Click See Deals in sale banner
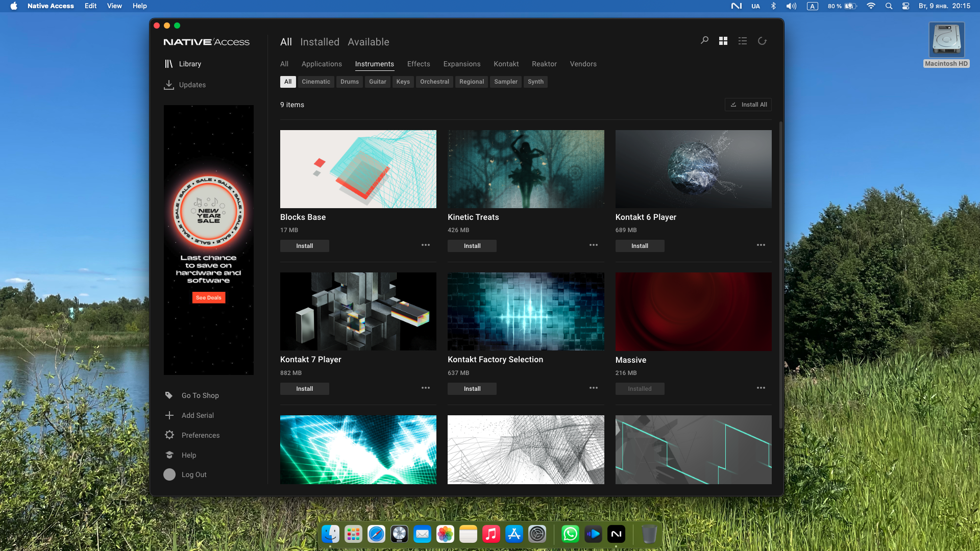Viewport: 980px width, 551px height. pos(209,297)
